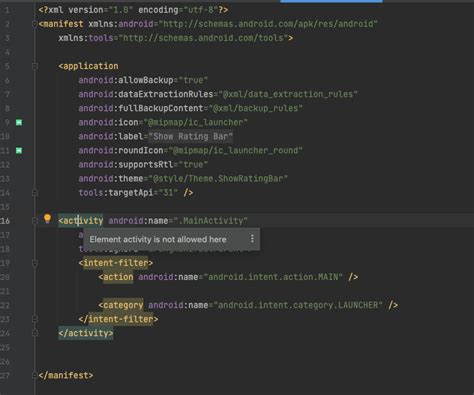Toggle fold marker at closing activity tag
Viewport: 474px width, 395px height.
click(x=35, y=333)
